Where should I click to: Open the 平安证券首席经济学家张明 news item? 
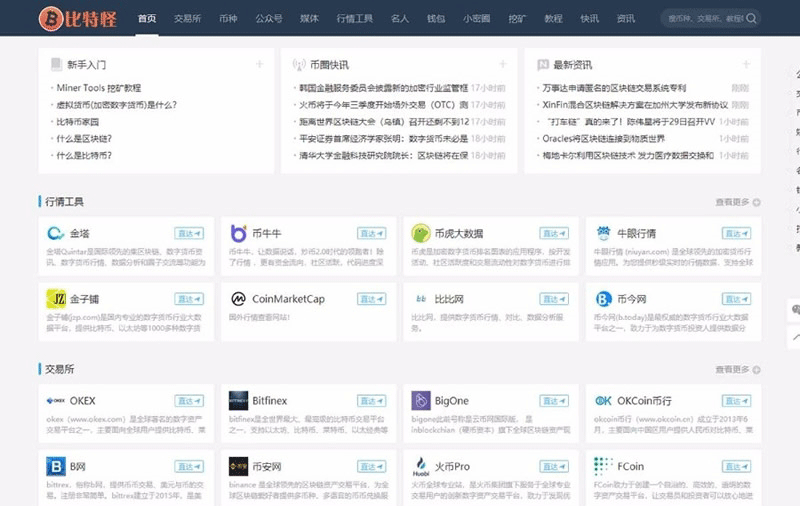pyautogui.click(x=384, y=139)
